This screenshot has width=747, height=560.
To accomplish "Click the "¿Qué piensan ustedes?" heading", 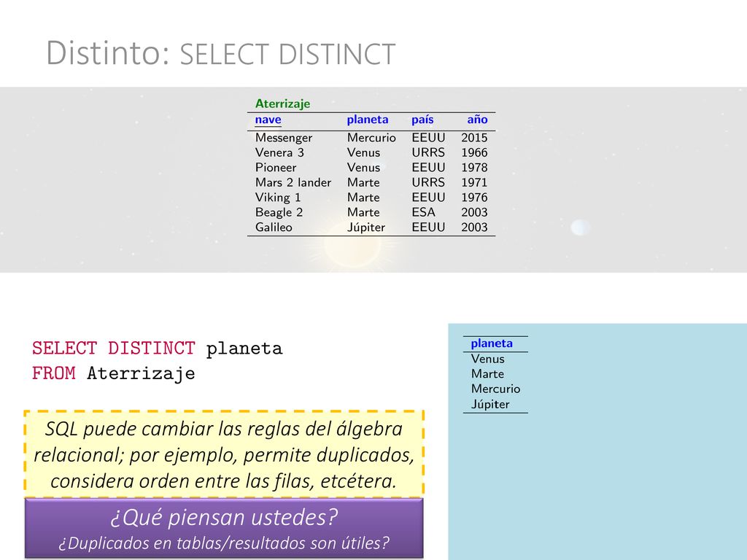I will point(224,517).
